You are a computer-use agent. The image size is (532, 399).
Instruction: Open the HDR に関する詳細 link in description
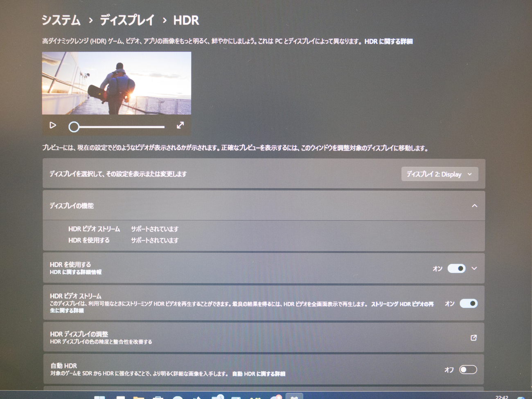(x=388, y=41)
